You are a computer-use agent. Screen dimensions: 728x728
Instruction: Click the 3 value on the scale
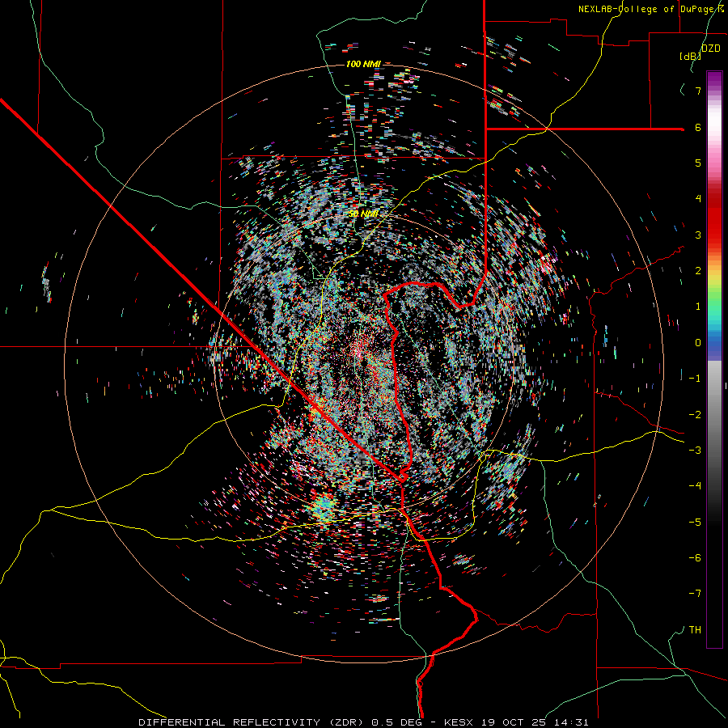coord(698,235)
